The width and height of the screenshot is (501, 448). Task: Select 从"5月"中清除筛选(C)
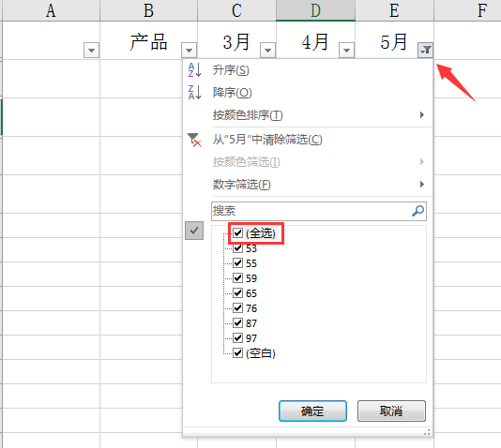click(x=267, y=140)
